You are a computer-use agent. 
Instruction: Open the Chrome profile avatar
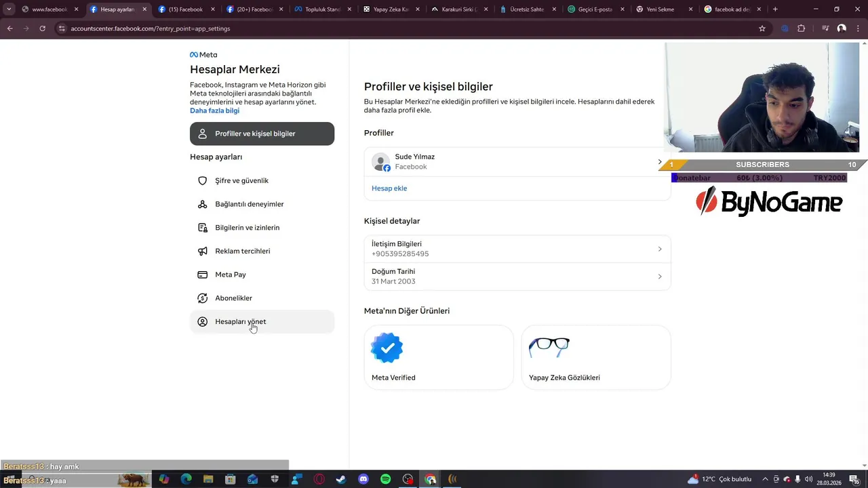[x=842, y=28]
